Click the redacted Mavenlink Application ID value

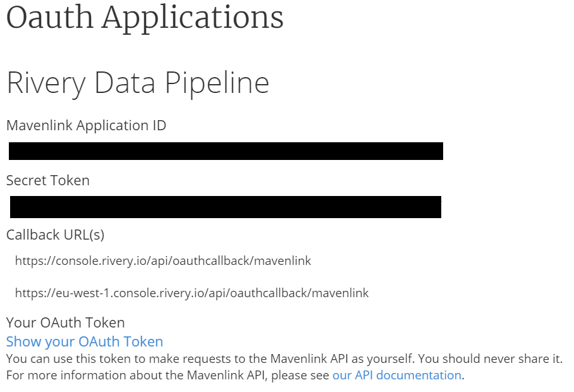click(x=226, y=151)
